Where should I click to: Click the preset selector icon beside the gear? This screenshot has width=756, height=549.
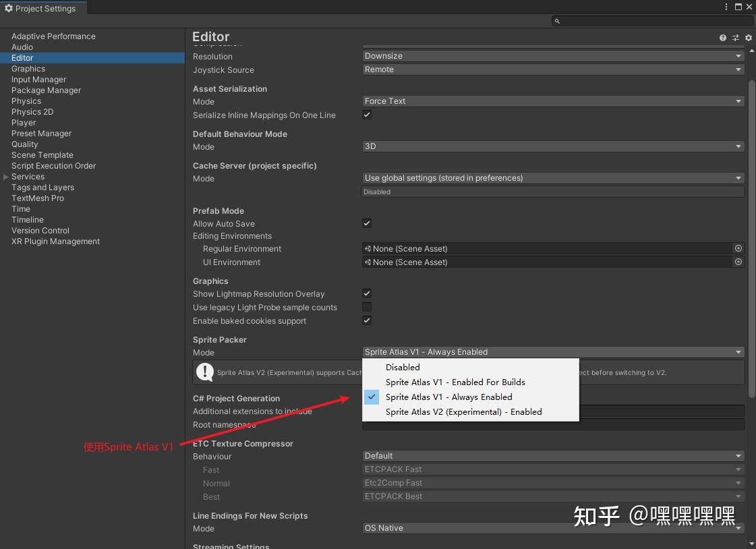736,37
